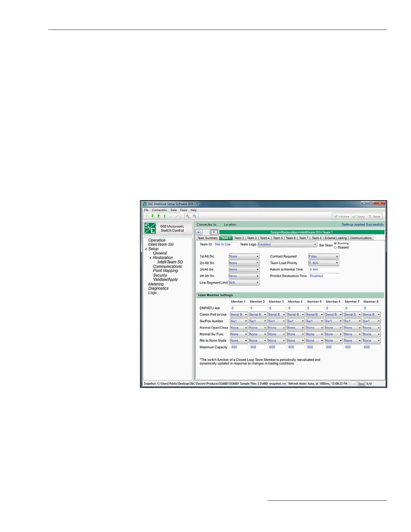This screenshot has width=411, height=532.
Task: Switch to the Communications tab
Action: click(x=361, y=238)
